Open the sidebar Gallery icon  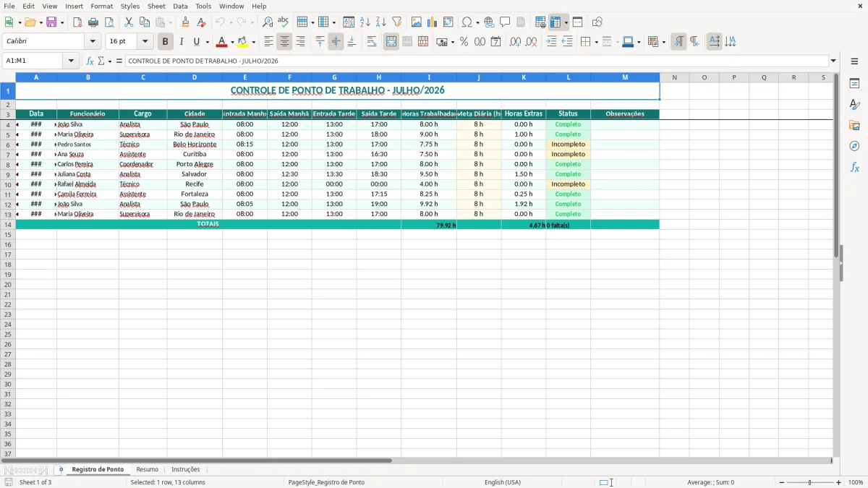pyautogui.click(x=854, y=126)
